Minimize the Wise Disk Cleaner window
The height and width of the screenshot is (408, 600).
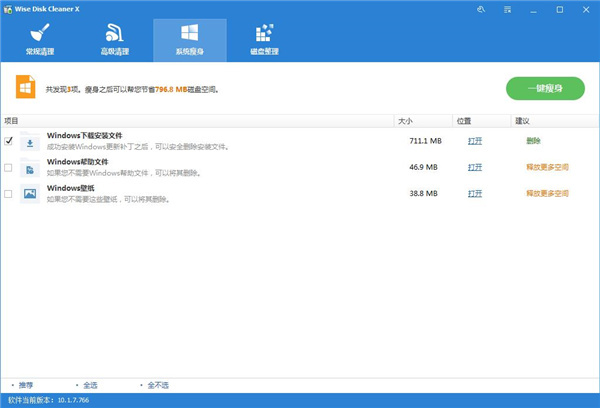(533, 10)
